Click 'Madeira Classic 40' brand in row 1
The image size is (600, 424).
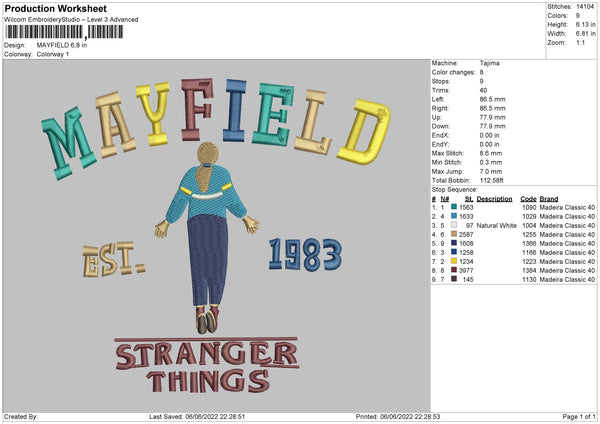tap(567, 207)
